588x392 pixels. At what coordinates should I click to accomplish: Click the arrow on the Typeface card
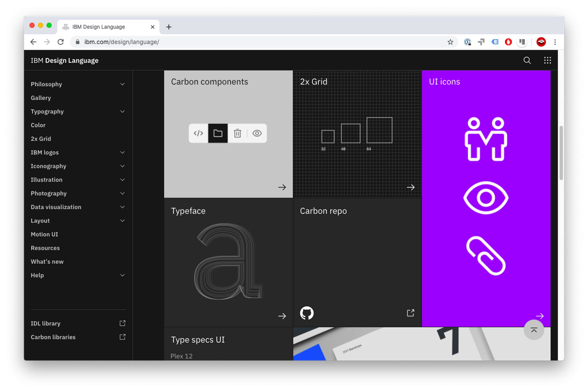(x=282, y=316)
